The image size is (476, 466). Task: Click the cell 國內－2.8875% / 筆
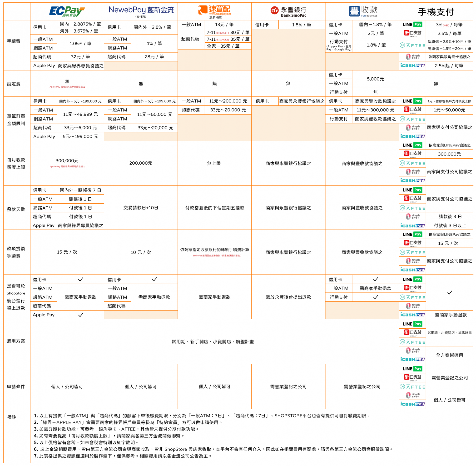click(80, 24)
